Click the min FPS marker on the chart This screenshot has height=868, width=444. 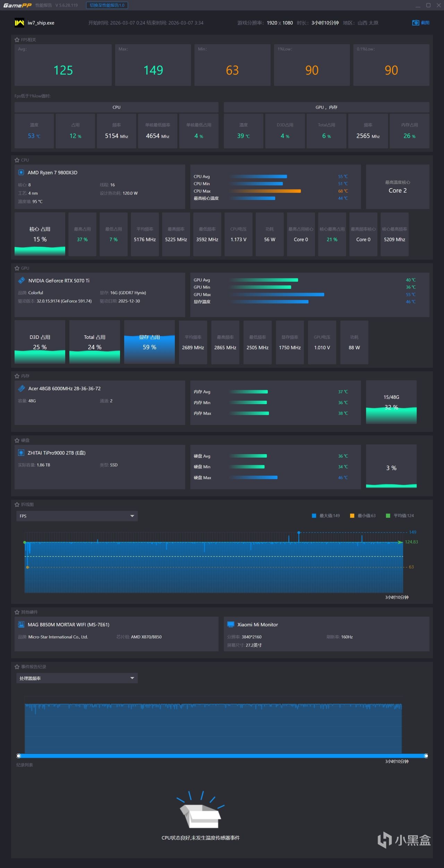[28, 567]
